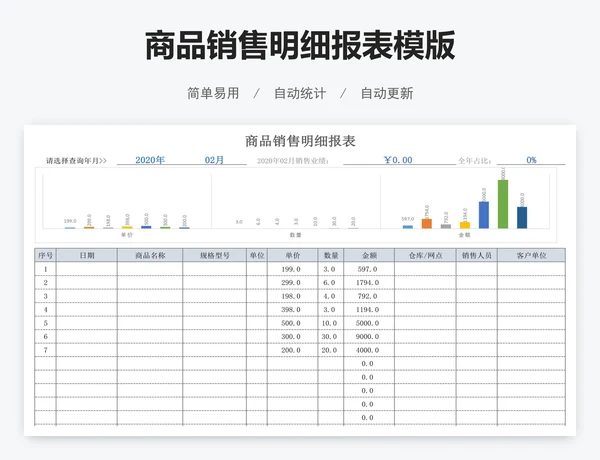Click the 2020年02月销售业绩 label

click(x=292, y=161)
